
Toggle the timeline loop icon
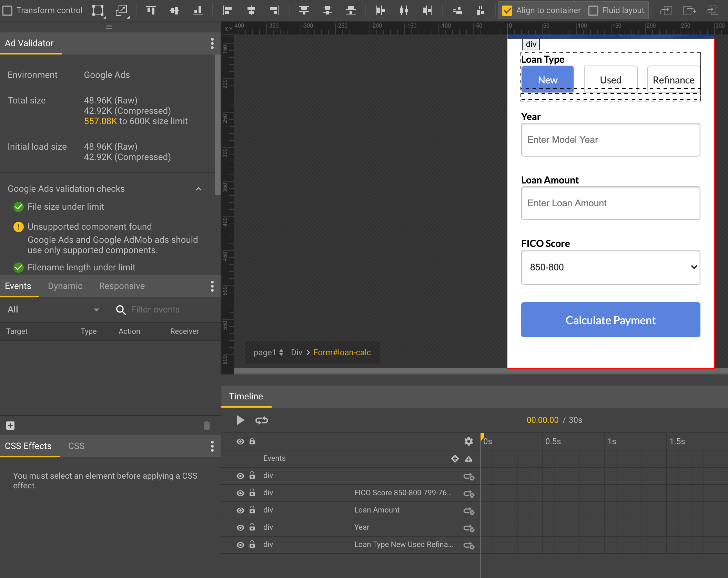click(x=262, y=420)
